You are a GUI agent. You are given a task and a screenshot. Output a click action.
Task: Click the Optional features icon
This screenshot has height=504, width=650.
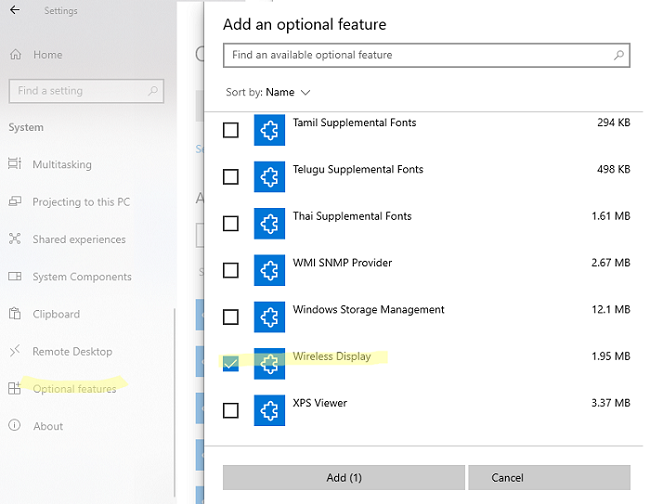(15, 388)
